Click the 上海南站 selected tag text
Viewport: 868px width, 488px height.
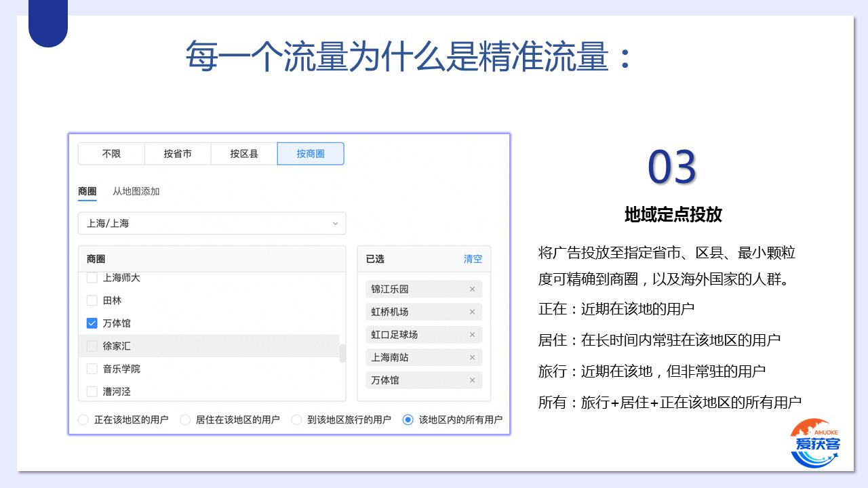(390, 357)
